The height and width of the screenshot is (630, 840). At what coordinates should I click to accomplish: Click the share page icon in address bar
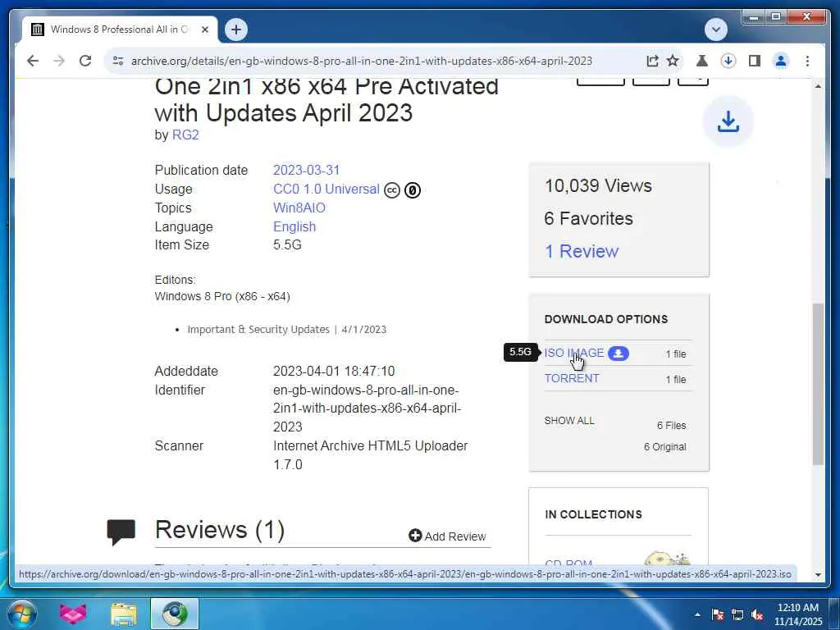(x=652, y=61)
